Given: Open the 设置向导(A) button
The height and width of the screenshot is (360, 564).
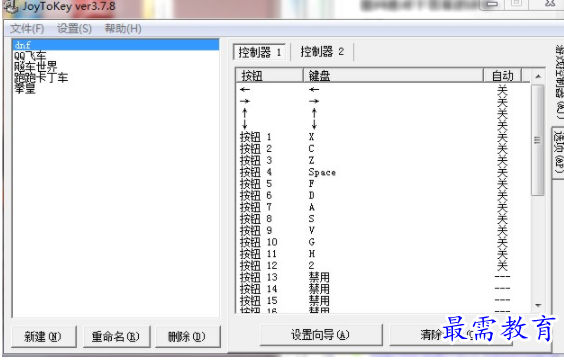Looking at the screenshot, I should (321, 335).
